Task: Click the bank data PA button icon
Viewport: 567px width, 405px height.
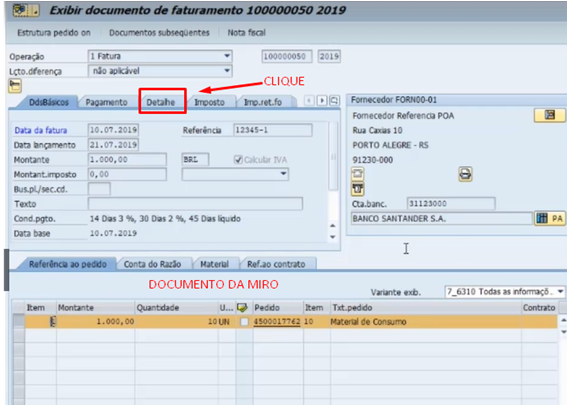Action: pyautogui.click(x=549, y=218)
